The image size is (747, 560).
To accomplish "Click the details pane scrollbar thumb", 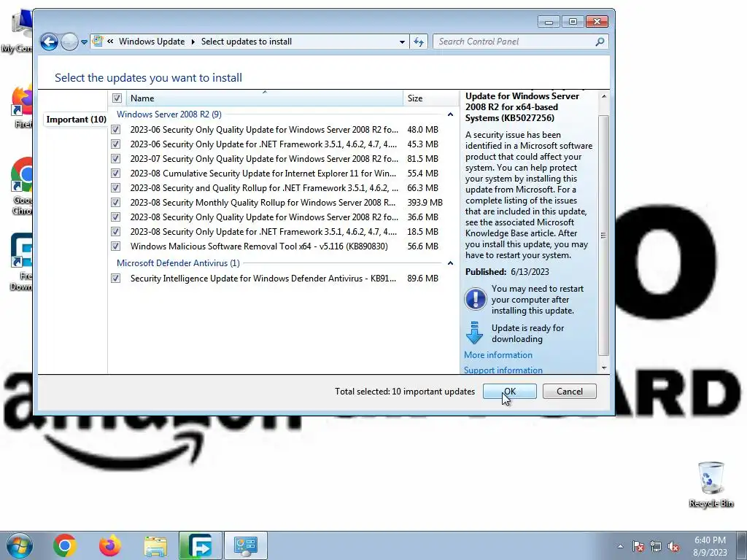I will coord(603,236).
